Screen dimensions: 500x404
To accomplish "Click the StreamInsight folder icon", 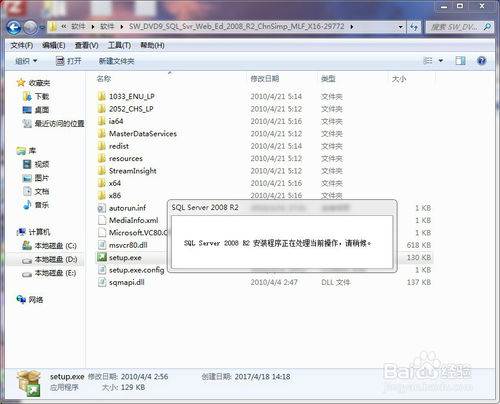I will coord(102,171).
